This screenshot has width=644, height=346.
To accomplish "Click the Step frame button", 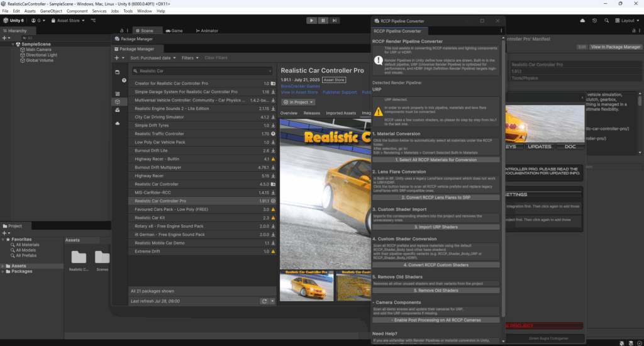I will (335, 20).
